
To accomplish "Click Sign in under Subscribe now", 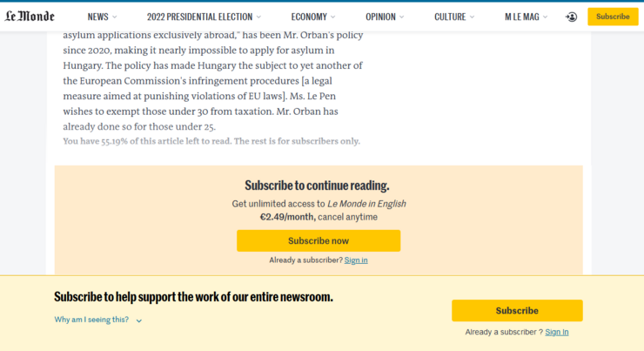I will (356, 260).
